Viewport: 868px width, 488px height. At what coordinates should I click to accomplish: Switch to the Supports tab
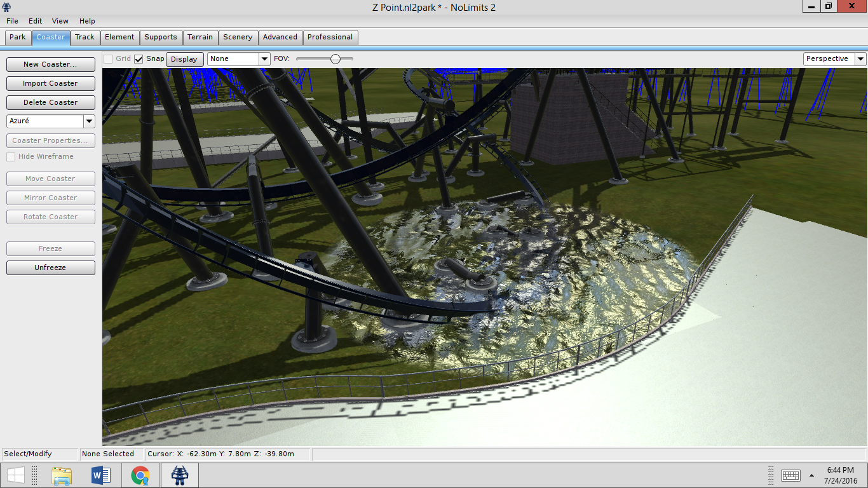tap(161, 37)
